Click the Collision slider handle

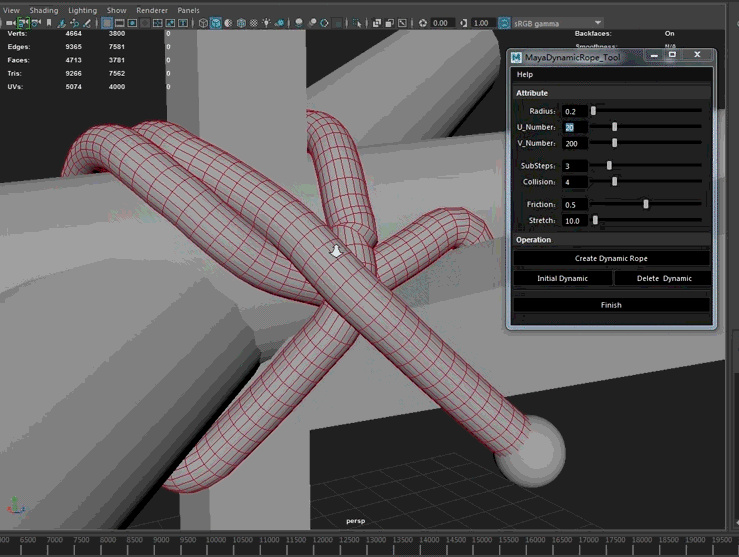pyautogui.click(x=615, y=181)
